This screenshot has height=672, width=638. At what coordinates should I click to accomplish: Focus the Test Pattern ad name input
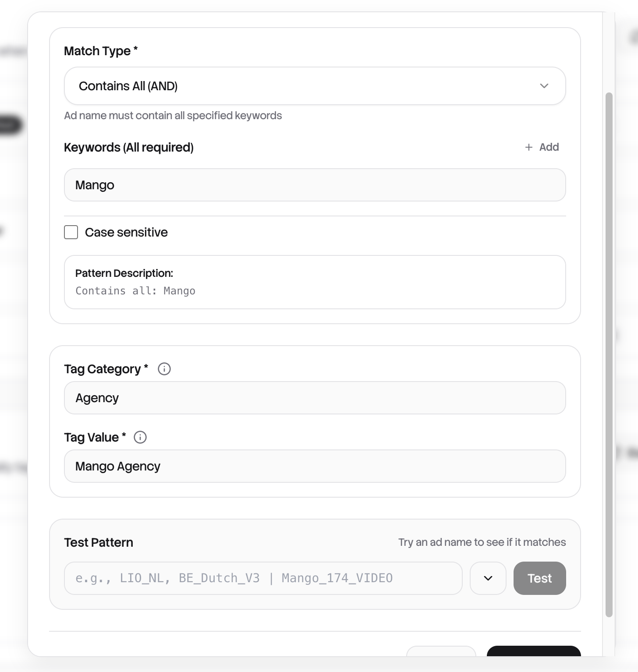tap(263, 578)
